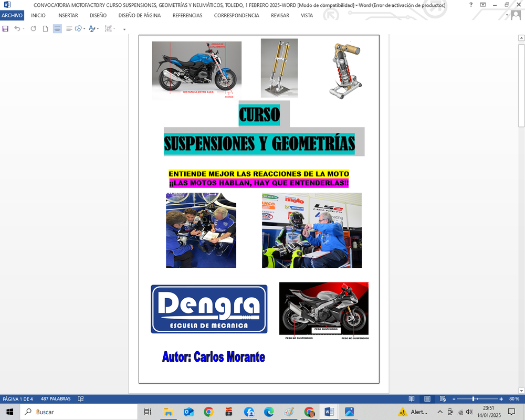Viewport: 525px width, 420px height.
Task: Repeat the last action
Action: (34, 29)
